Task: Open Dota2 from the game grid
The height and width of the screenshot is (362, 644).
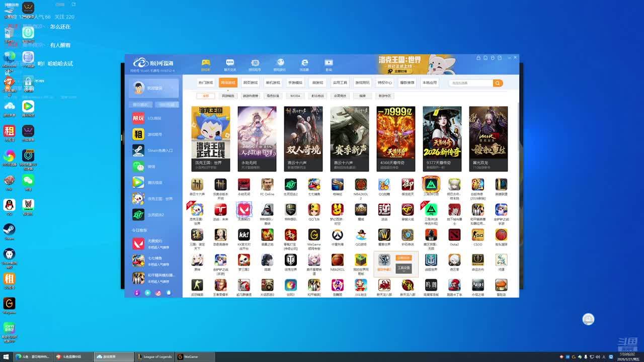Action: 454,235
